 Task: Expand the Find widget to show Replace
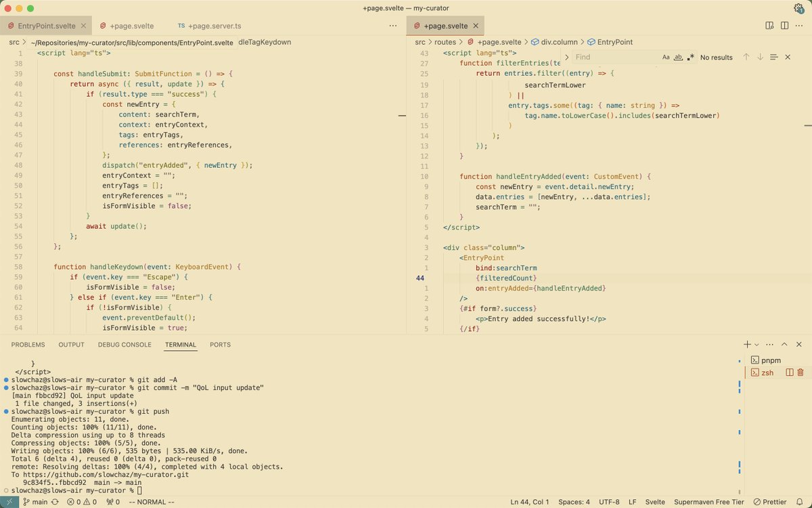(x=567, y=58)
